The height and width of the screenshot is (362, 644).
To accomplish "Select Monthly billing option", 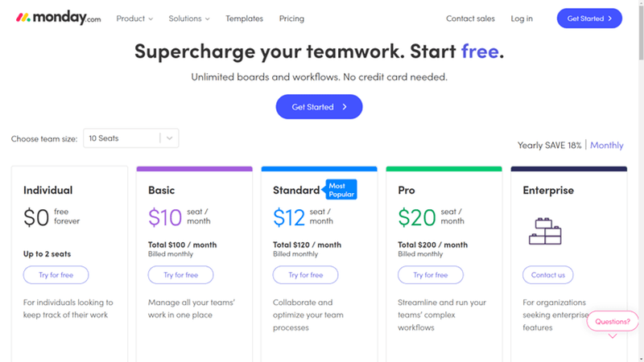I will click(607, 146).
